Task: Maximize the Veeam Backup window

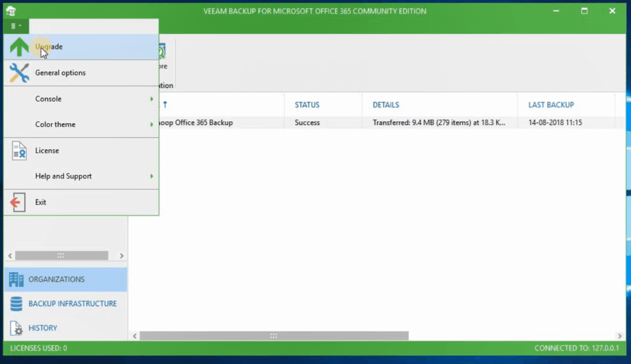Action: coord(584,11)
